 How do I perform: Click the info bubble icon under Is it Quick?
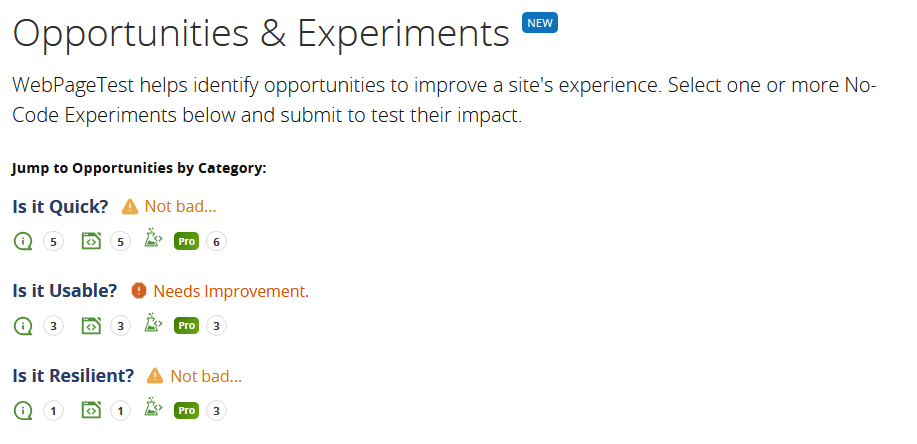pos(23,241)
